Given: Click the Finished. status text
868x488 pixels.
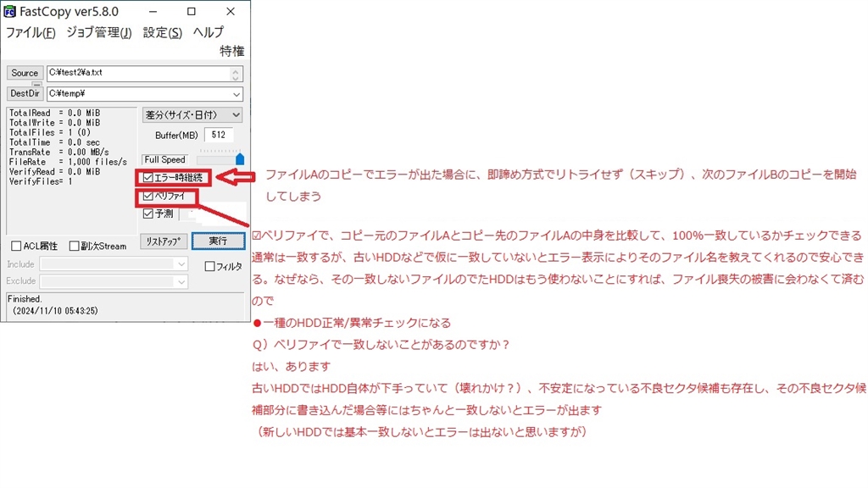Looking at the screenshot, I should [25, 299].
